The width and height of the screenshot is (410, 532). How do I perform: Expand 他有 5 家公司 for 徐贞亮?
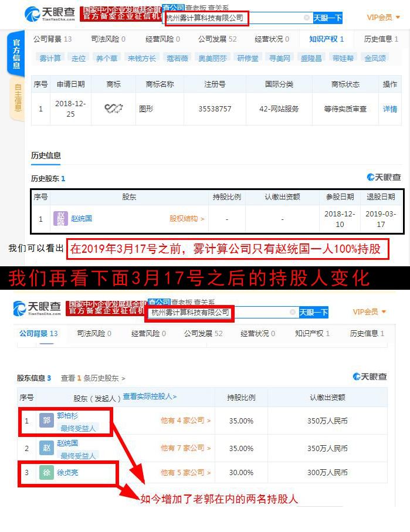pyautogui.click(x=186, y=472)
